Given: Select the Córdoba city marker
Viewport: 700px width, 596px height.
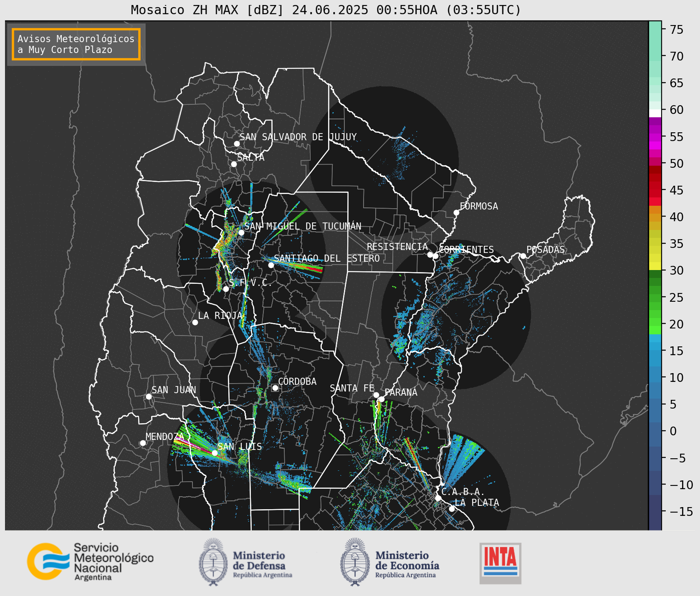Looking at the screenshot, I should coord(275,388).
